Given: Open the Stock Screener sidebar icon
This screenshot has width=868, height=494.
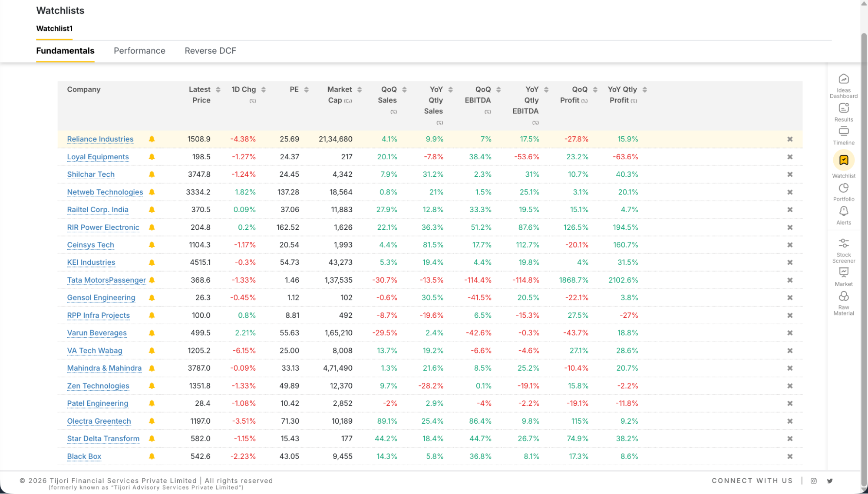Looking at the screenshot, I should pyautogui.click(x=843, y=243).
